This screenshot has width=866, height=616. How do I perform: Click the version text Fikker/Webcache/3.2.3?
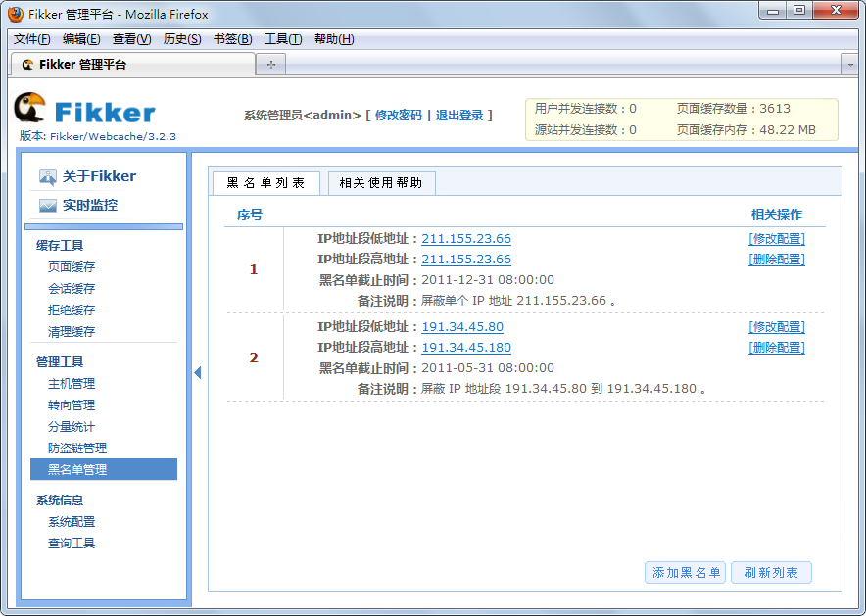coord(113,136)
